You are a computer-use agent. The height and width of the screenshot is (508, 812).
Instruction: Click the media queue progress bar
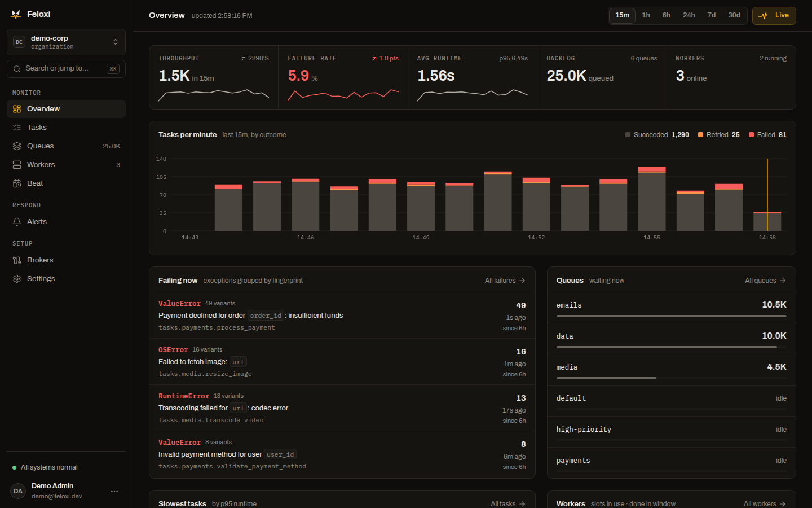coord(672,378)
